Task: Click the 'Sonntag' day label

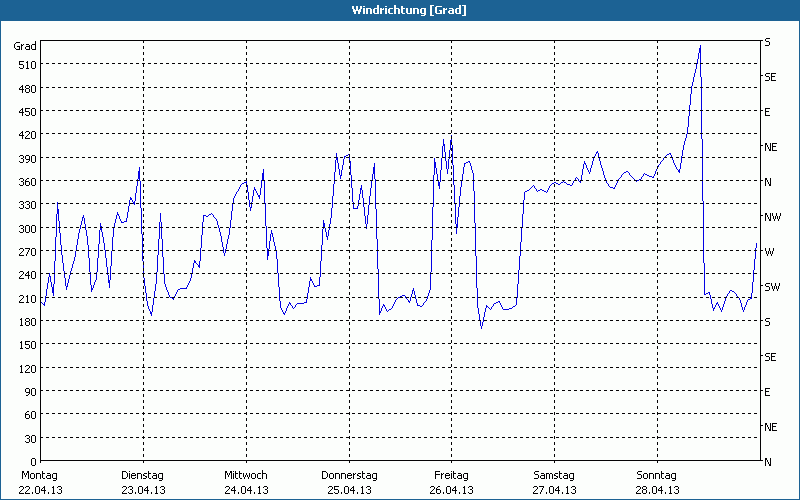Action: point(657,476)
